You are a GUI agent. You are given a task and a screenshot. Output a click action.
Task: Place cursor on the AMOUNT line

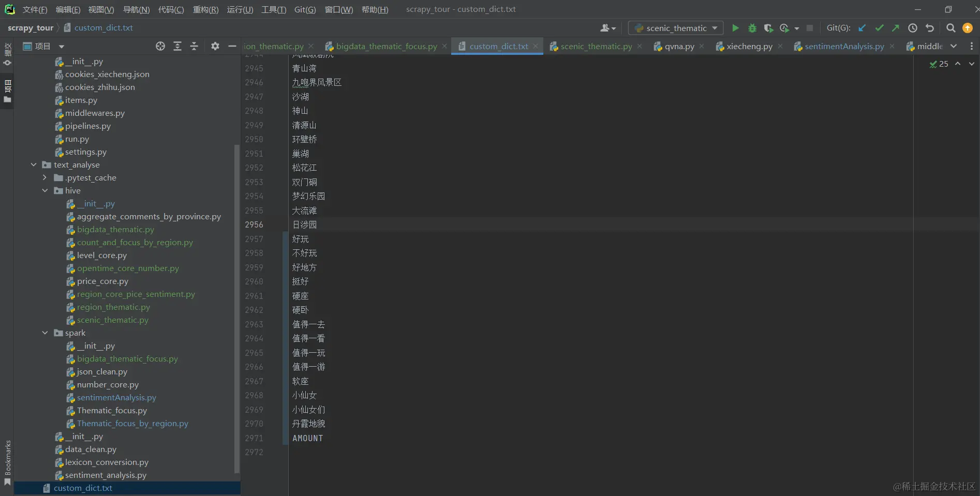[x=307, y=438]
